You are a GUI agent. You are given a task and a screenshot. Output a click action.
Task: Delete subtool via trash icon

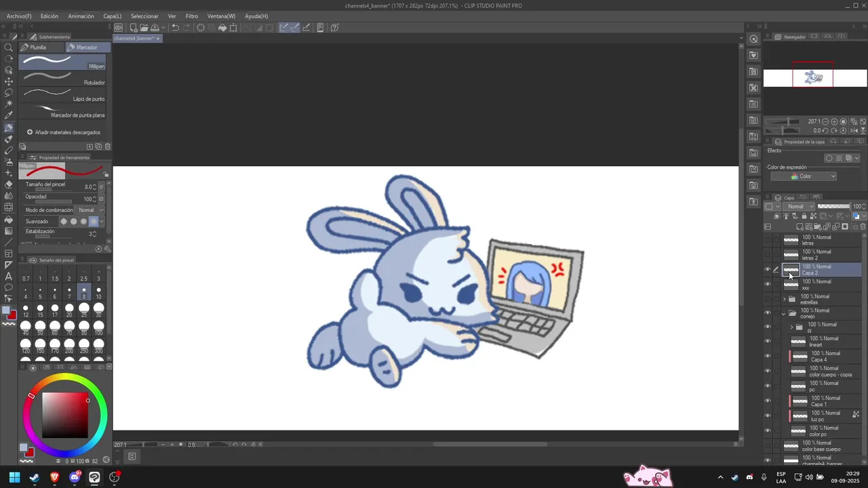[107, 146]
